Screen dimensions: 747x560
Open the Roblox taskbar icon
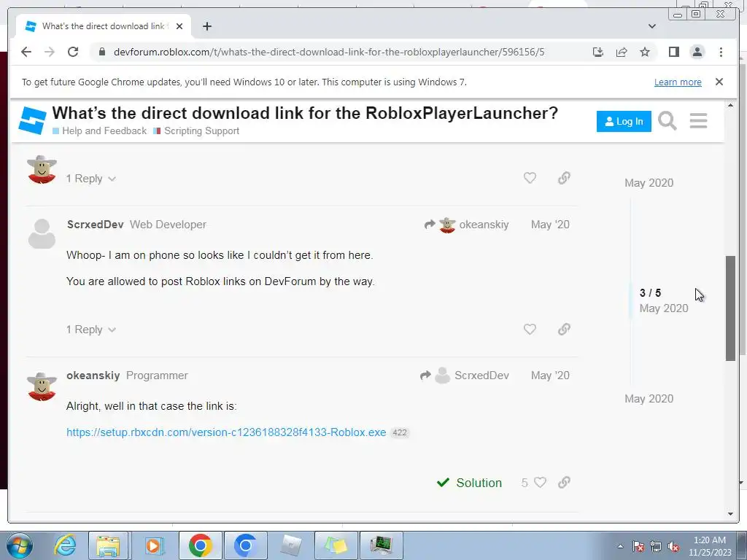(x=290, y=545)
